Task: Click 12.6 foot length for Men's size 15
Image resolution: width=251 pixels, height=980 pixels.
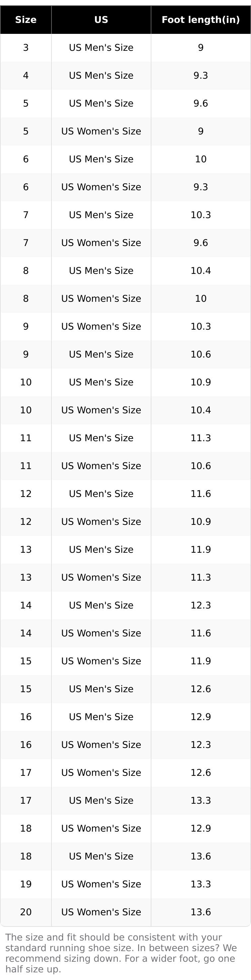Action: tap(201, 689)
